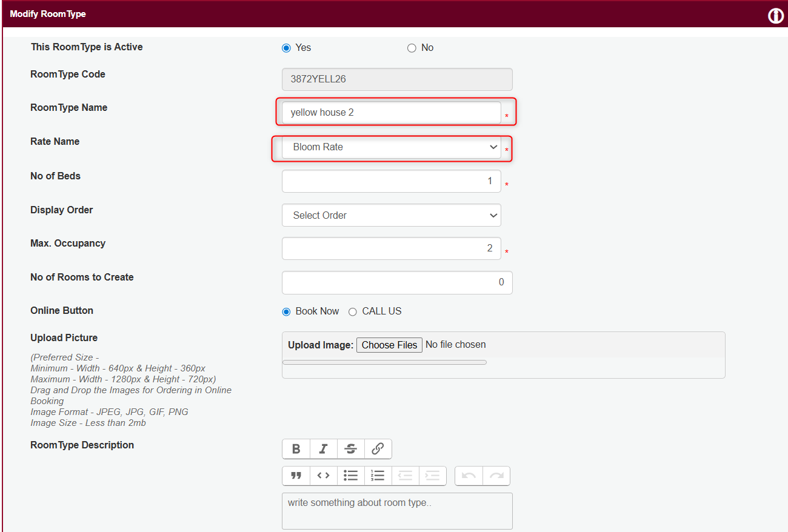Click the image upload progress bar
The image size is (788, 532).
click(384, 362)
